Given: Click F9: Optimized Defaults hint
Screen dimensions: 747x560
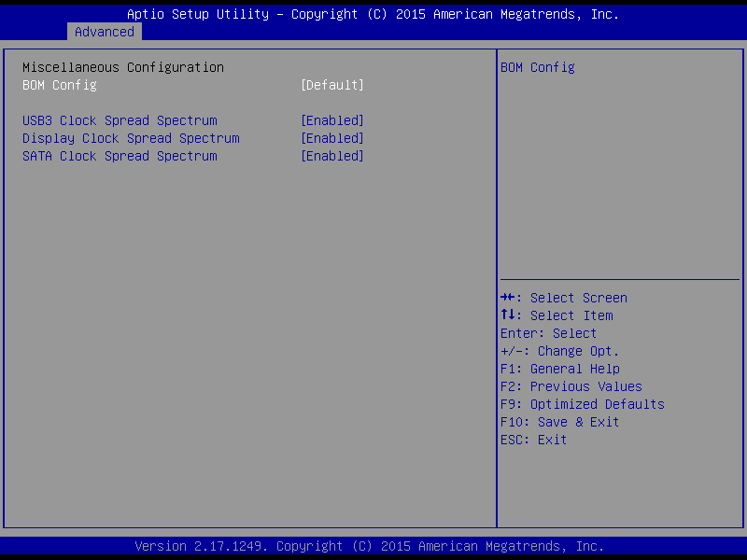Looking at the screenshot, I should pos(582,404).
